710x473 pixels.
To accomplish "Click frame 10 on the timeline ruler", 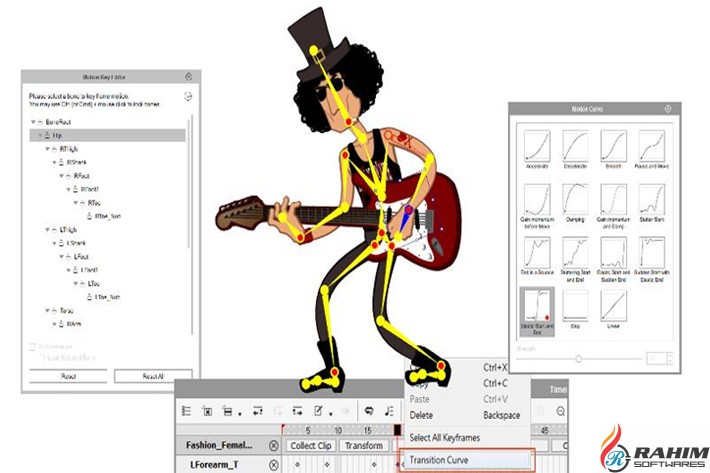I will click(338, 430).
